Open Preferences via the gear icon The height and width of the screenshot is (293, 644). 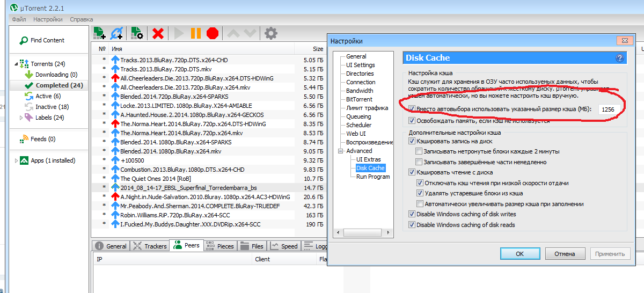(271, 33)
